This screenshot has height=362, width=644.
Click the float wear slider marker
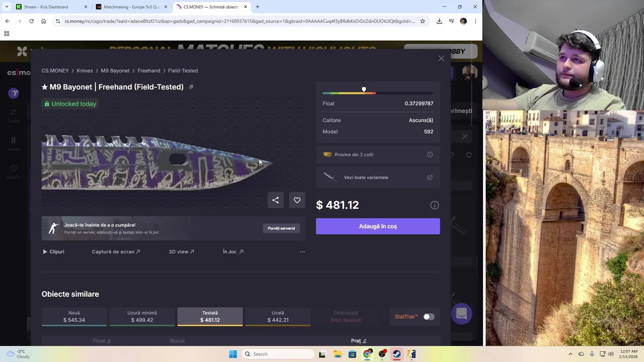click(364, 89)
